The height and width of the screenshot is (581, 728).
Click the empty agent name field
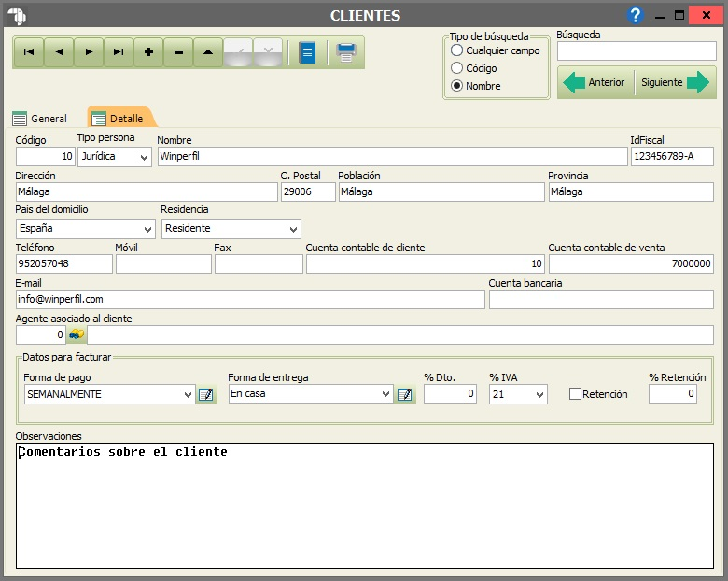pyautogui.click(x=400, y=334)
